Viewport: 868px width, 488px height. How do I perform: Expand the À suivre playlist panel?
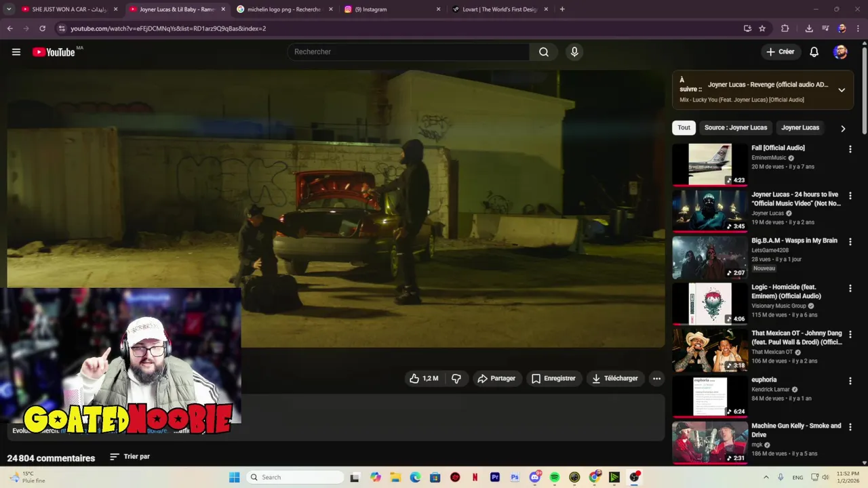pyautogui.click(x=842, y=89)
